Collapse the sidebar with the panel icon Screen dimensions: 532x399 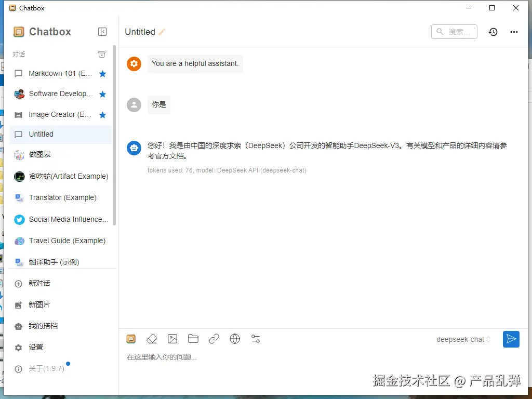(102, 32)
